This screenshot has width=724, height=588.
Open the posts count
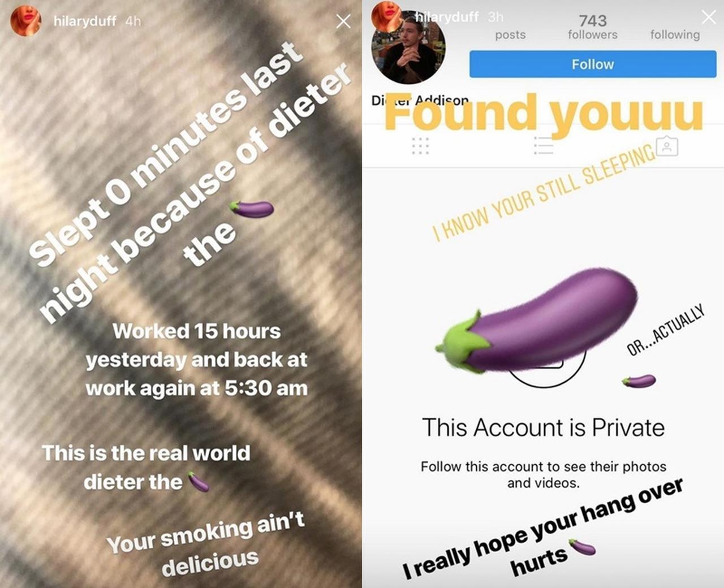point(510,34)
